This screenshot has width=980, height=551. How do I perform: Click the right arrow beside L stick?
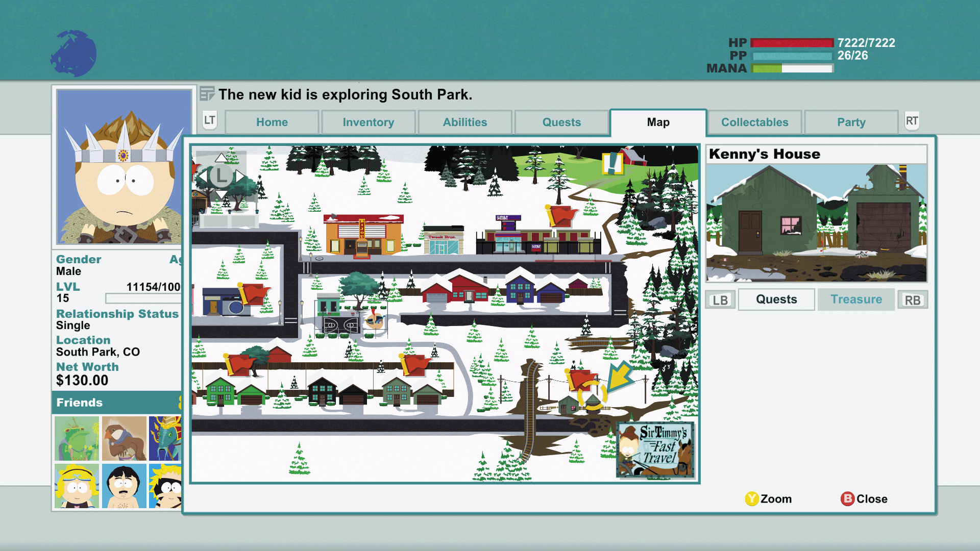coord(240,176)
